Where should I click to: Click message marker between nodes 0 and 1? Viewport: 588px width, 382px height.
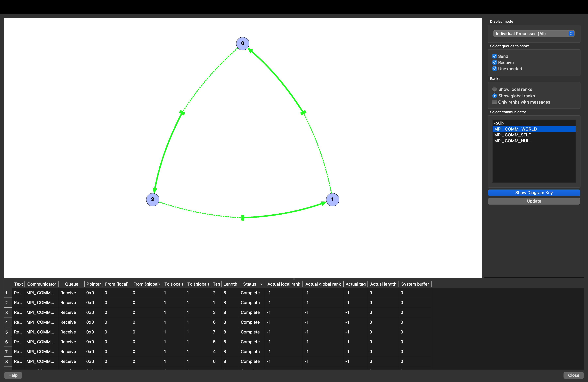pos(303,113)
